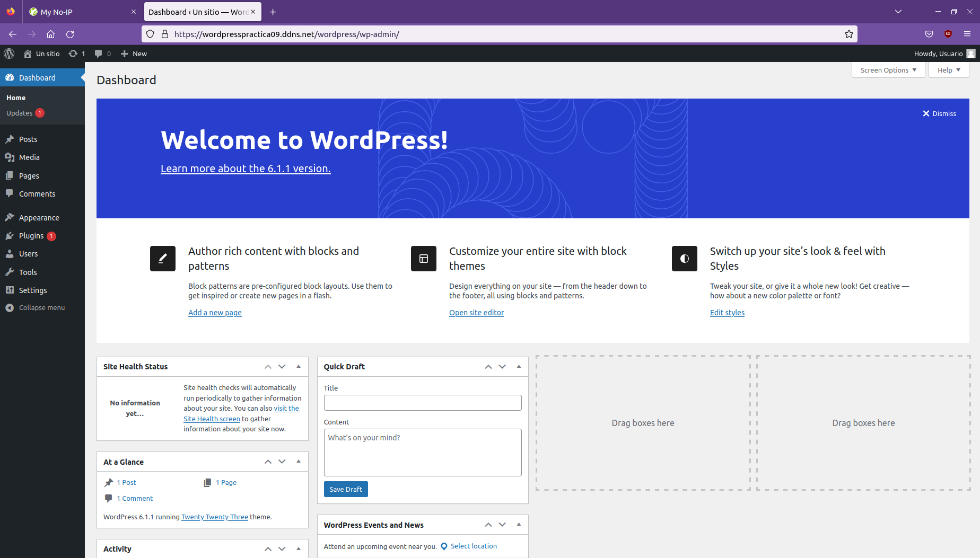The height and width of the screenshot is (558, 980).
Task: Dismiss the welcome panel
Action: pyautogui.click(x=939, y=113)
